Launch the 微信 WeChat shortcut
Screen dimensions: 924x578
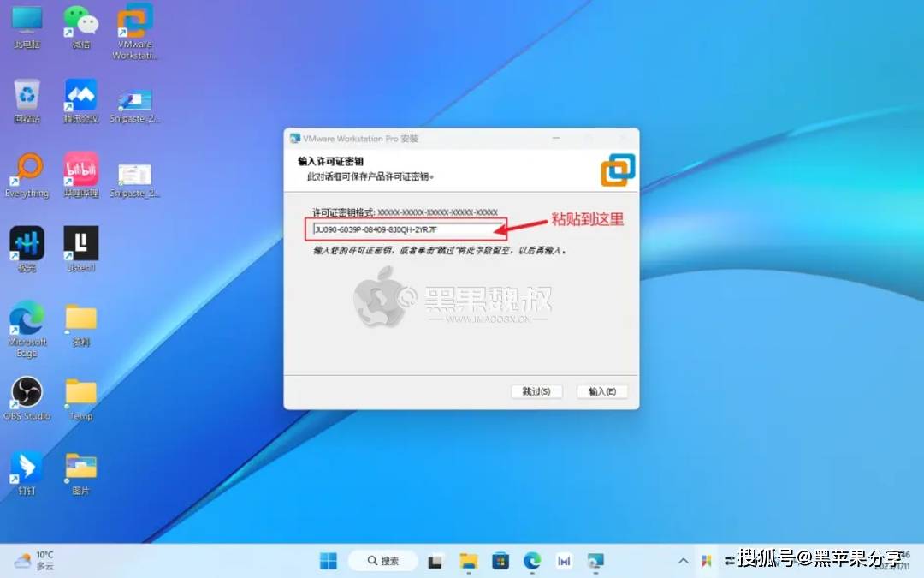80,26
